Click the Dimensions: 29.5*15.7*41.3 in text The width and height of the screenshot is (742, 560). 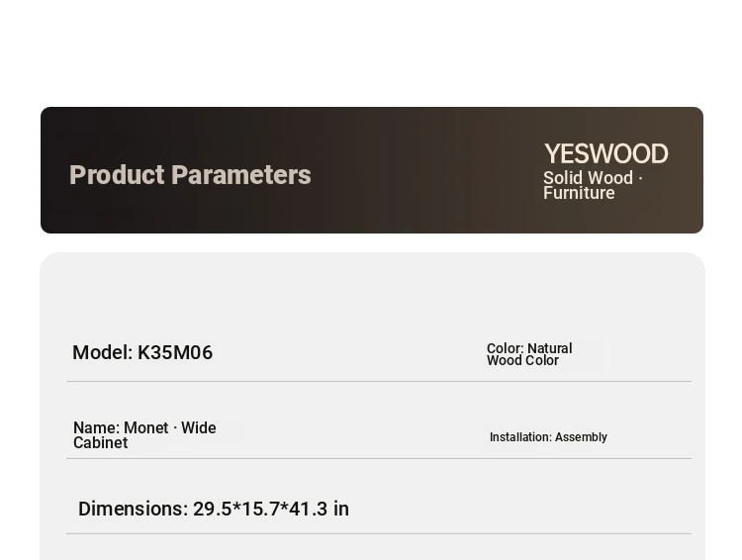point(214,509)
